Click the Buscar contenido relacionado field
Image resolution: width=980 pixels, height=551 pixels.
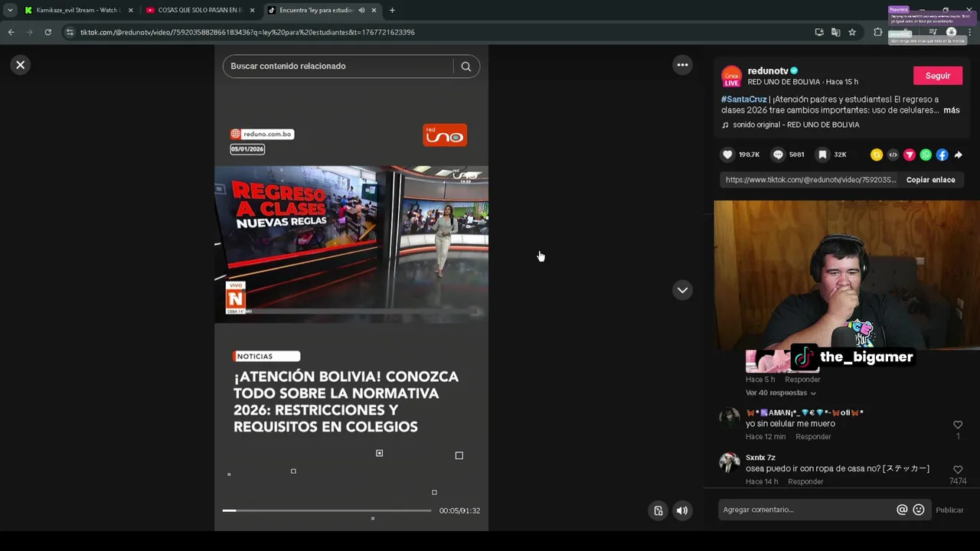[338, 67]
